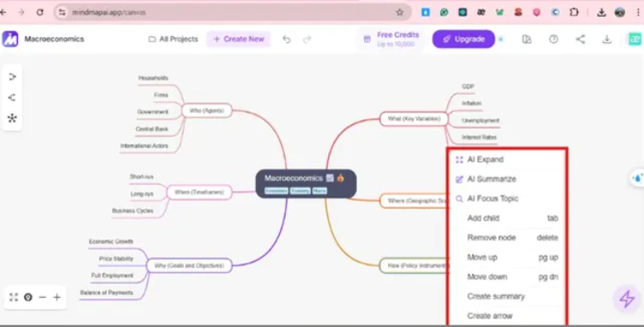Select Move up menu entry
Screen dimensions: 644x327
(507, 257)
